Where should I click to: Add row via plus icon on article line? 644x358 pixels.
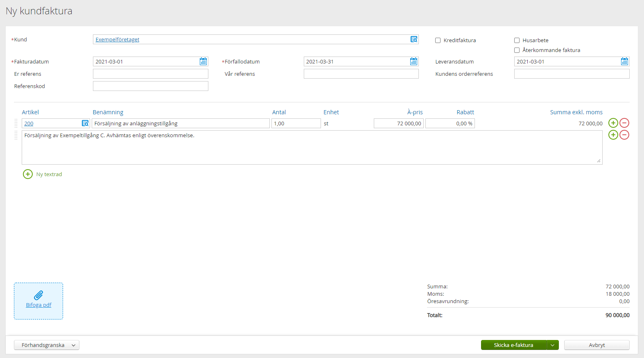613,123
